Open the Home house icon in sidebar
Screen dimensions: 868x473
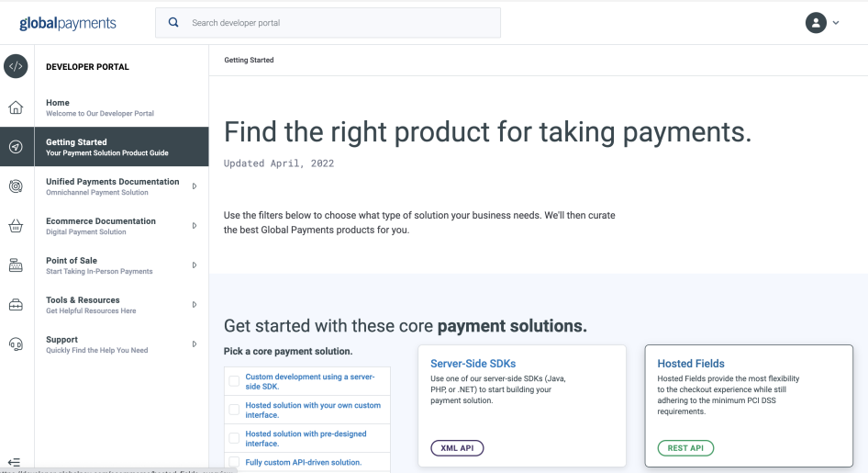(16, 107)
